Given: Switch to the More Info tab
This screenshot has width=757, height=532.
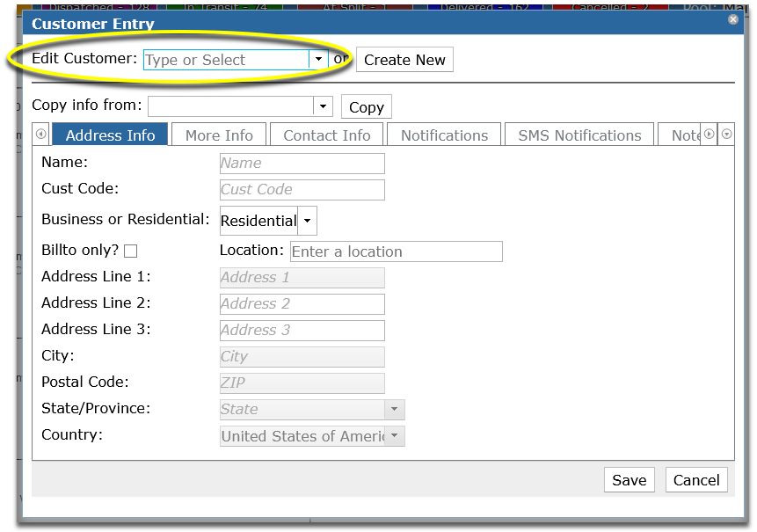Looking at the screenshot, I should point(219,135).
